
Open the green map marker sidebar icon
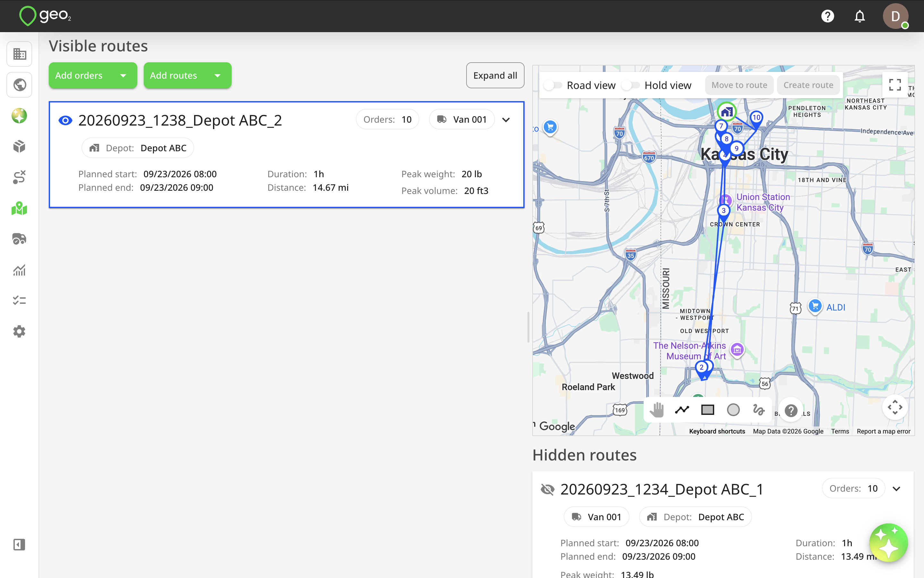click(x=20, y=208)
